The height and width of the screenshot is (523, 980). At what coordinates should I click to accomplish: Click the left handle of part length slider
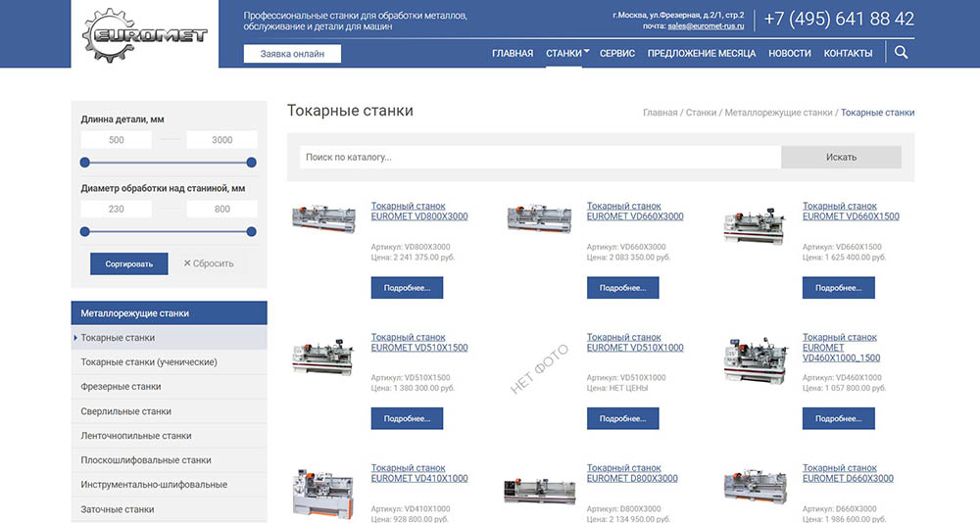point(85,163)
